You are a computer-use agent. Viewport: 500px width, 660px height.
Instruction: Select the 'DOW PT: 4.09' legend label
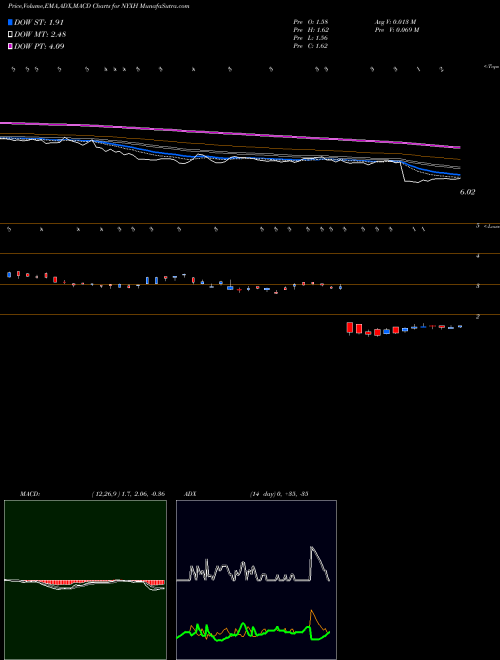coord(39,46)
